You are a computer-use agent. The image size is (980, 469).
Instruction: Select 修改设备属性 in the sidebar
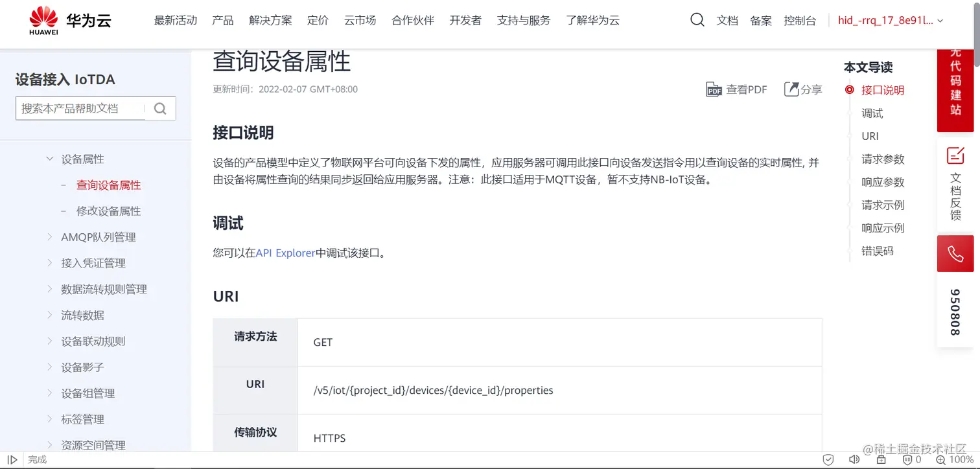[108, 211]
